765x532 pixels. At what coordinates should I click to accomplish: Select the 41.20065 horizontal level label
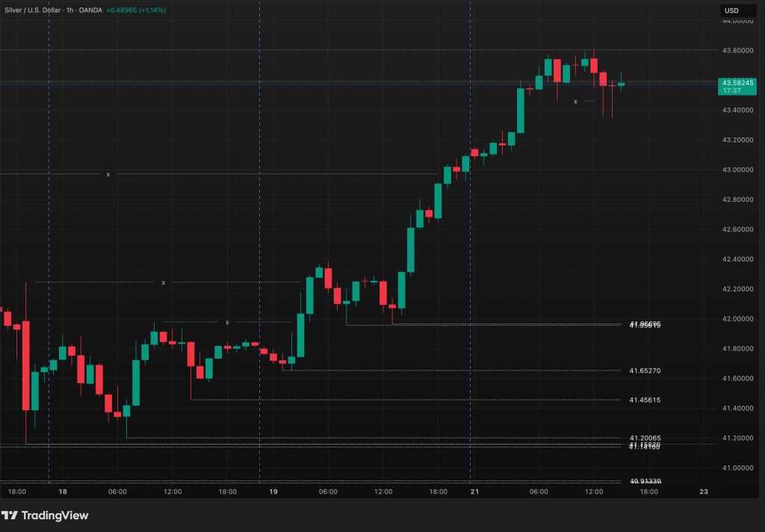pos(644,438)
